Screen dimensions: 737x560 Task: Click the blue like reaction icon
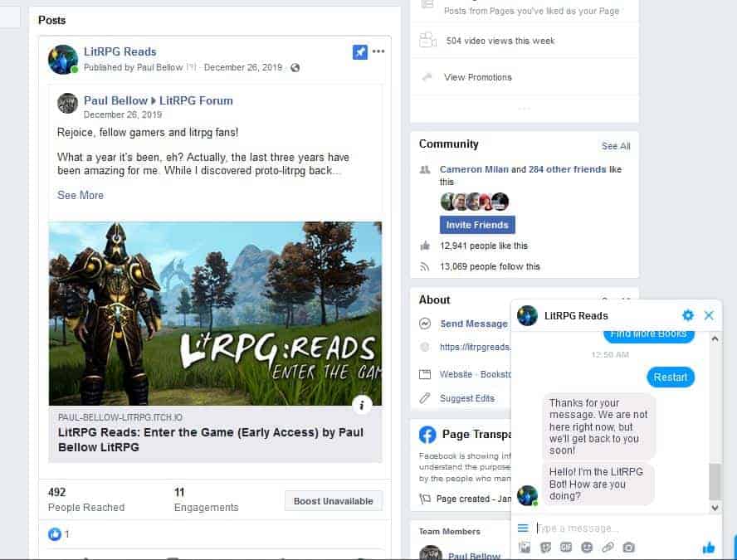click(x=55, y=534)
